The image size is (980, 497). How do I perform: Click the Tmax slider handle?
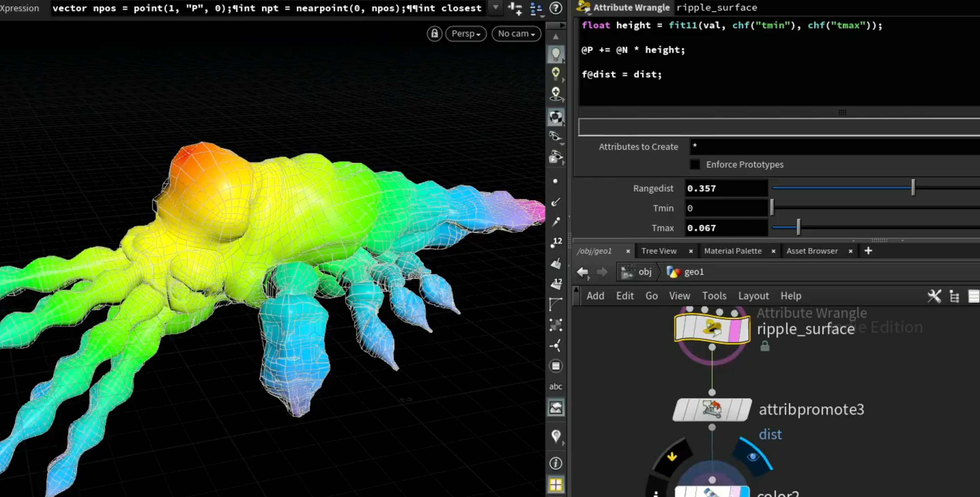pyautogui.click(x=798, y=228)
